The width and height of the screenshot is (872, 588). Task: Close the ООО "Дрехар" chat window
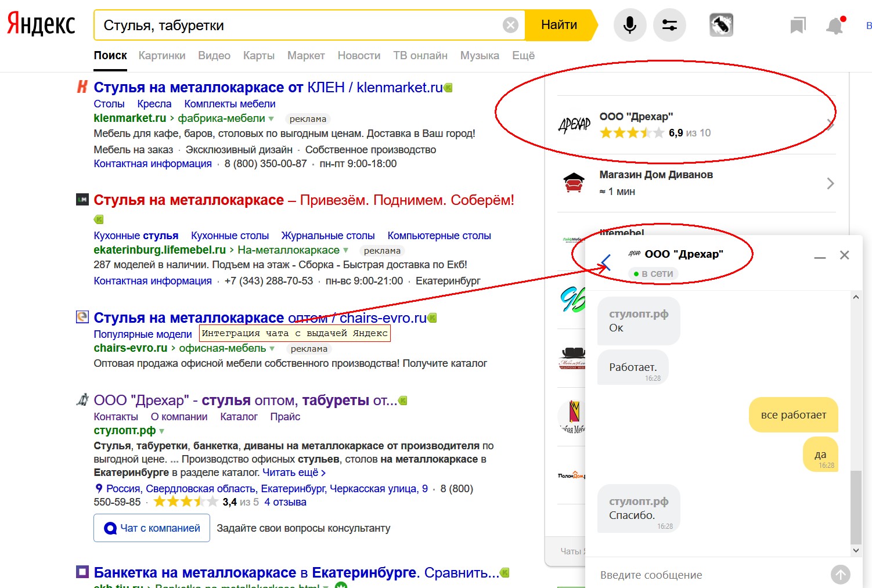(844, 255)
